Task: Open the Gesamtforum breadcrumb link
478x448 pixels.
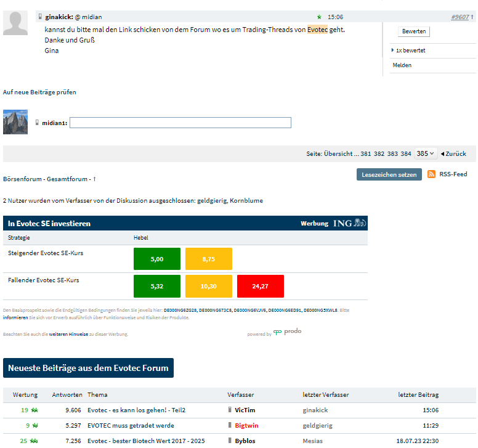Action: [67, 179]
